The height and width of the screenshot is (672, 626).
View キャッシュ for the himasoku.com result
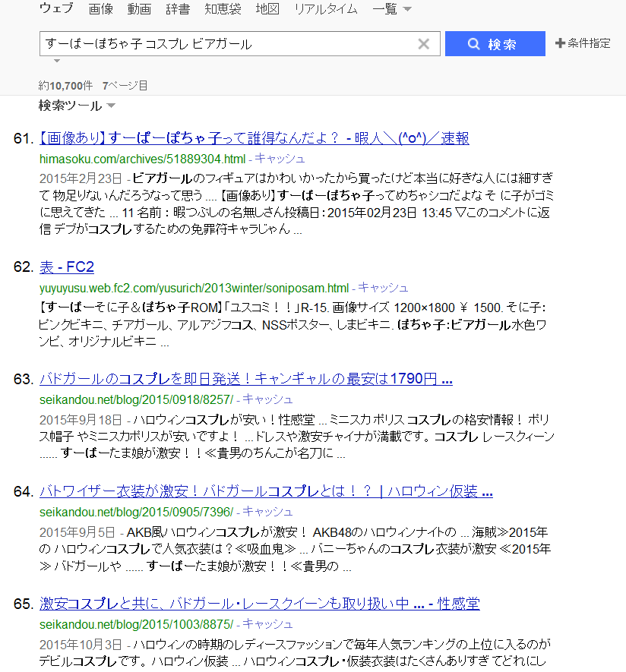(x=280, y=159)
